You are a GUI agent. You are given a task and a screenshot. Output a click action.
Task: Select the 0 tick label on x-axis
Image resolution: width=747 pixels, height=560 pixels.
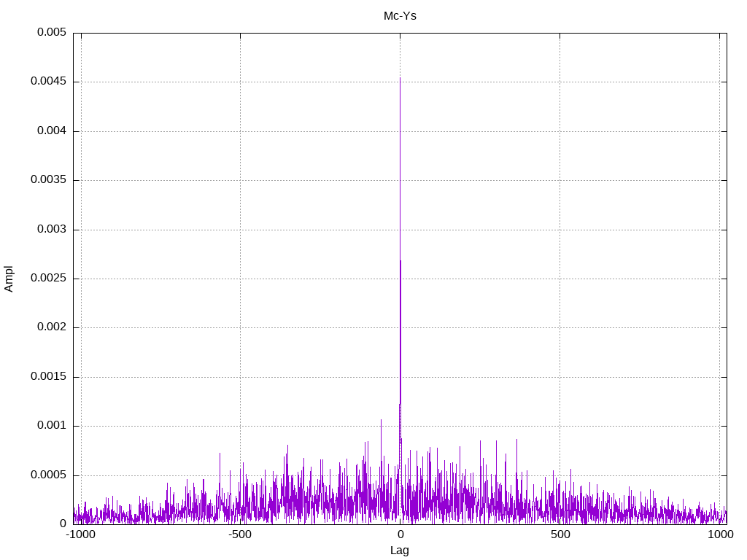point(400,534)
